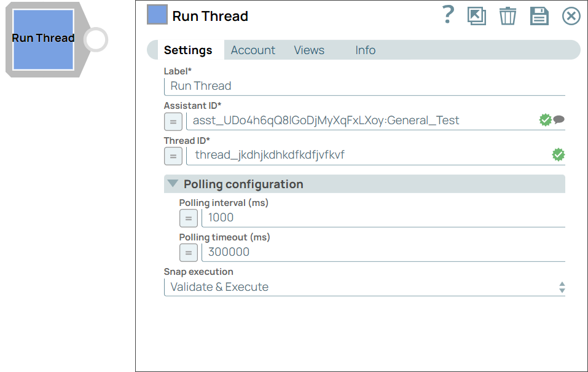Click the pop-out dialog window icon
Screen dimensions: 588x372
476,16
